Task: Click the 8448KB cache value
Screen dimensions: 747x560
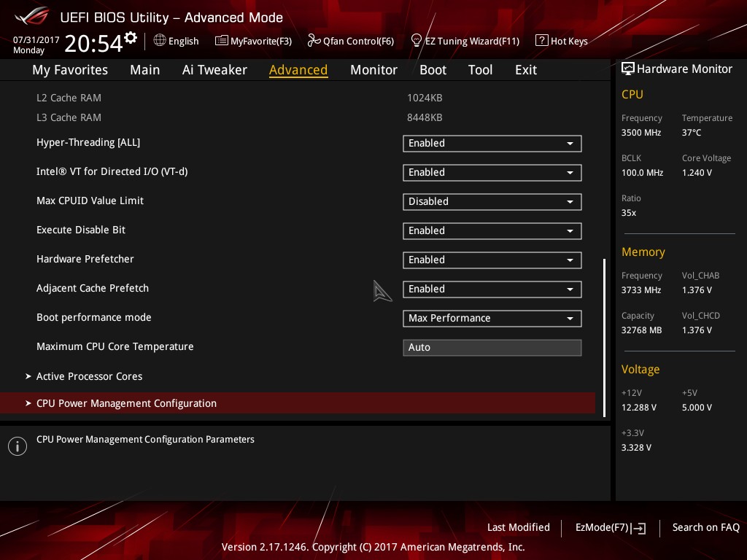Action: pyautogui.click(x=425, y=117)
